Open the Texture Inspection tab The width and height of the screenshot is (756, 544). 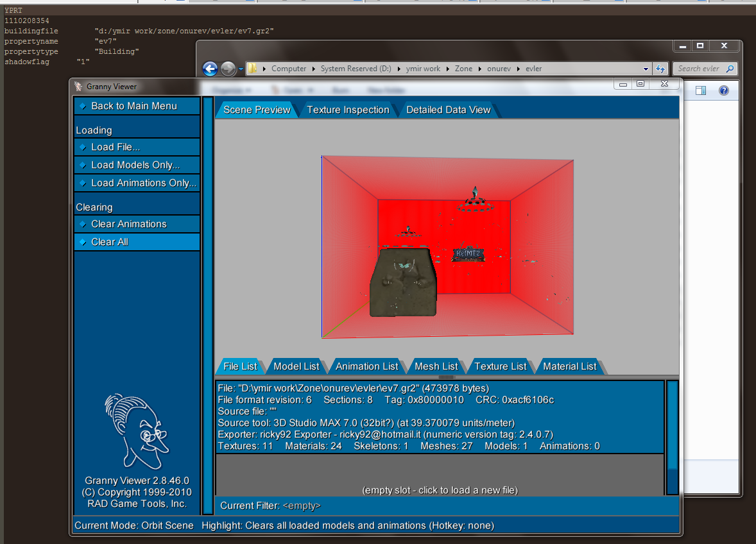(348, 110)
